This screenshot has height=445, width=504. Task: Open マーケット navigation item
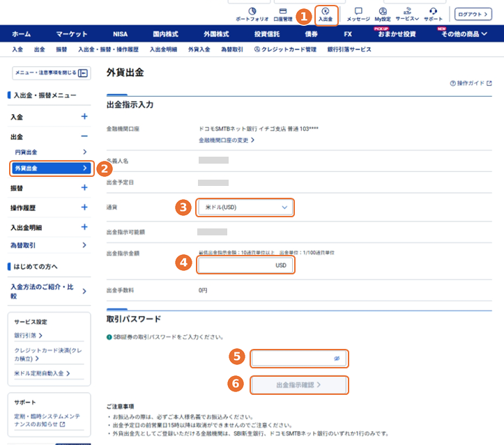coord(72,33)
